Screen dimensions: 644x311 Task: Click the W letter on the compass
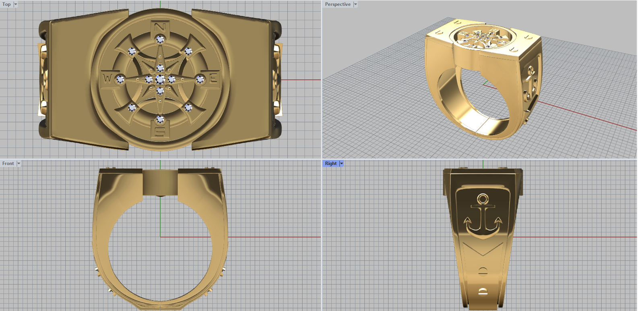coord(107,78)
